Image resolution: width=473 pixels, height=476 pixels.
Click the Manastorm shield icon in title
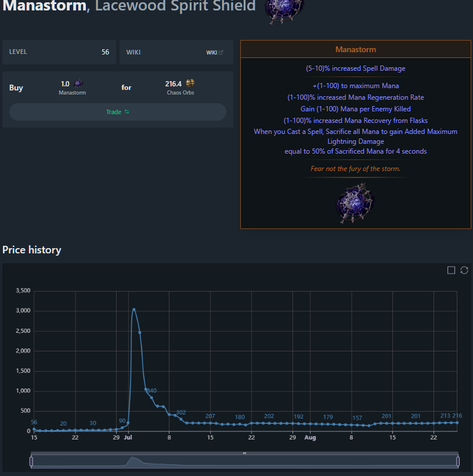284,10
